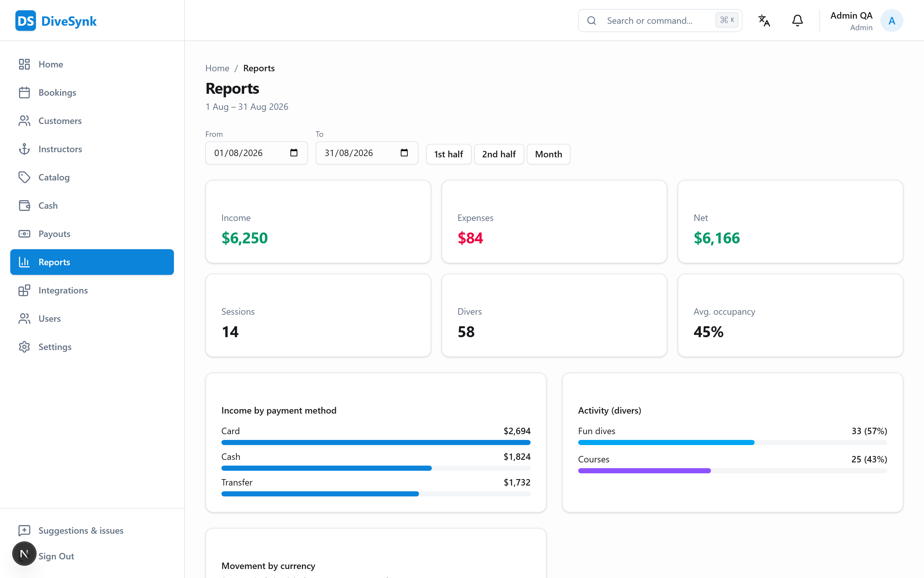924x578 pixels.
Task: Click the Cash income progress bar
Action: click(x=327, y=468)
